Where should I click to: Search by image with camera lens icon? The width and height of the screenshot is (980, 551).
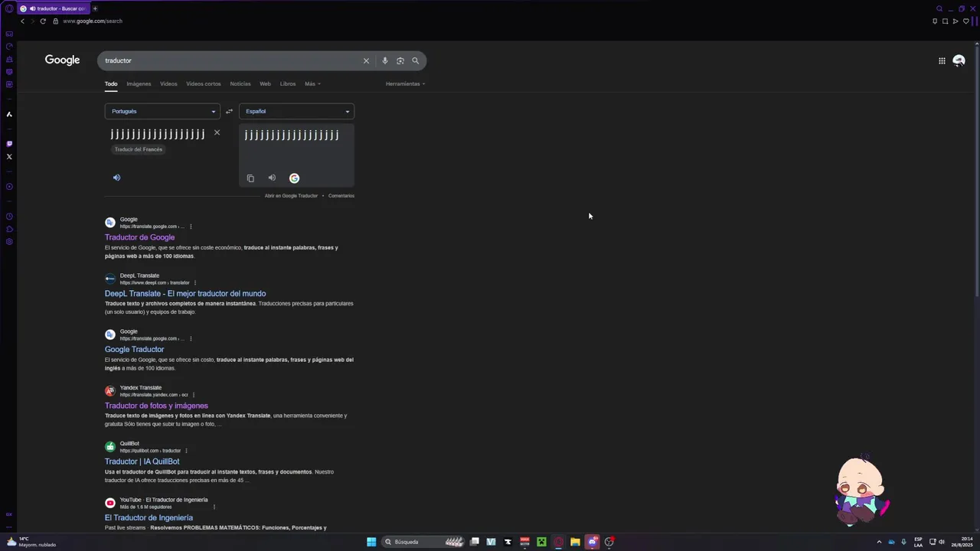tap(400, 60)
